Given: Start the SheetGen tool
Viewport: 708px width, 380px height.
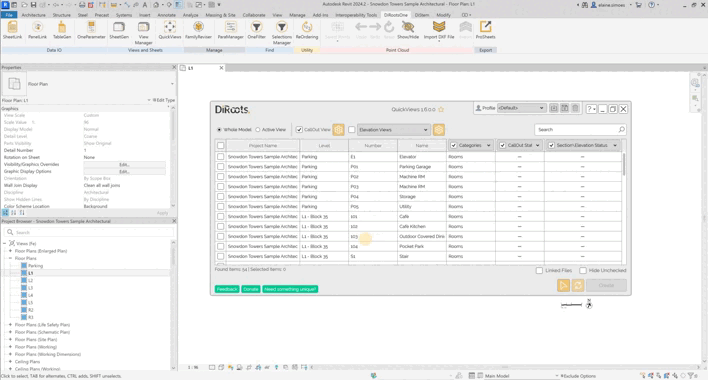Looking at the screenshot, I should [x=119, y=30].
